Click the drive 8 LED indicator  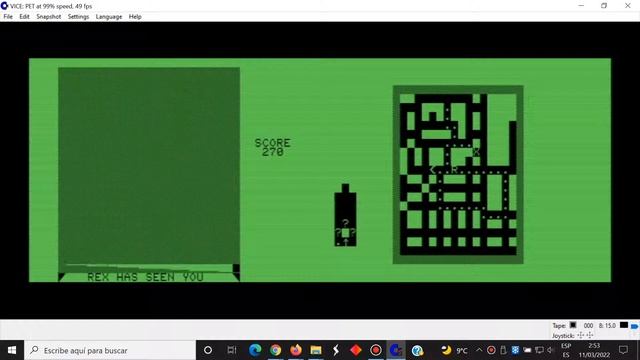coord(624,325)
